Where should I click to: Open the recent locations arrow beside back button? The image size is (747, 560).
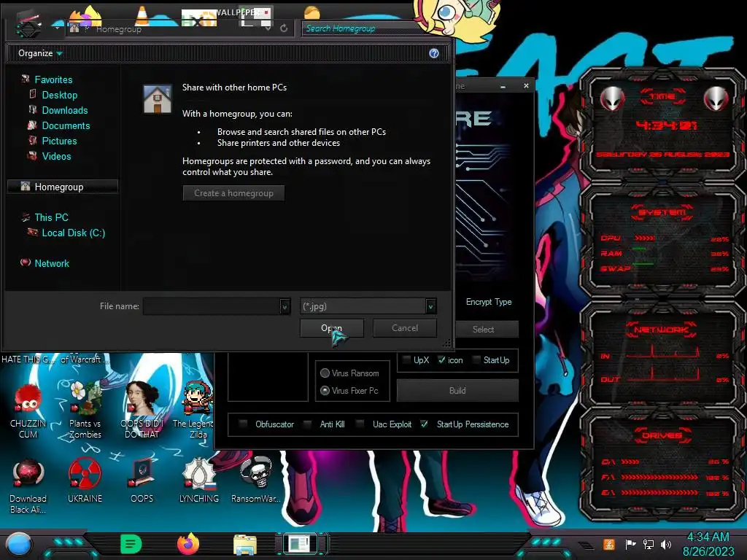[x=57, y=28]
